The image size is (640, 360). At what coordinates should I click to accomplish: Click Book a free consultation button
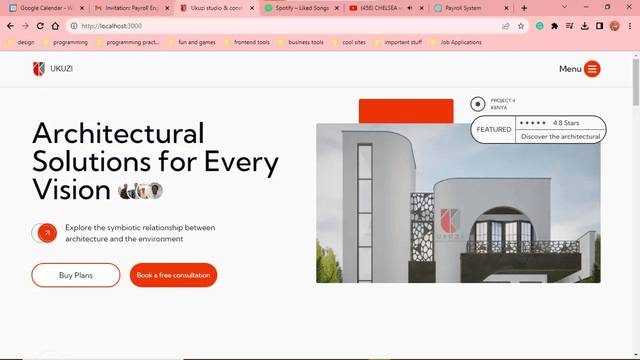[173, 275]
